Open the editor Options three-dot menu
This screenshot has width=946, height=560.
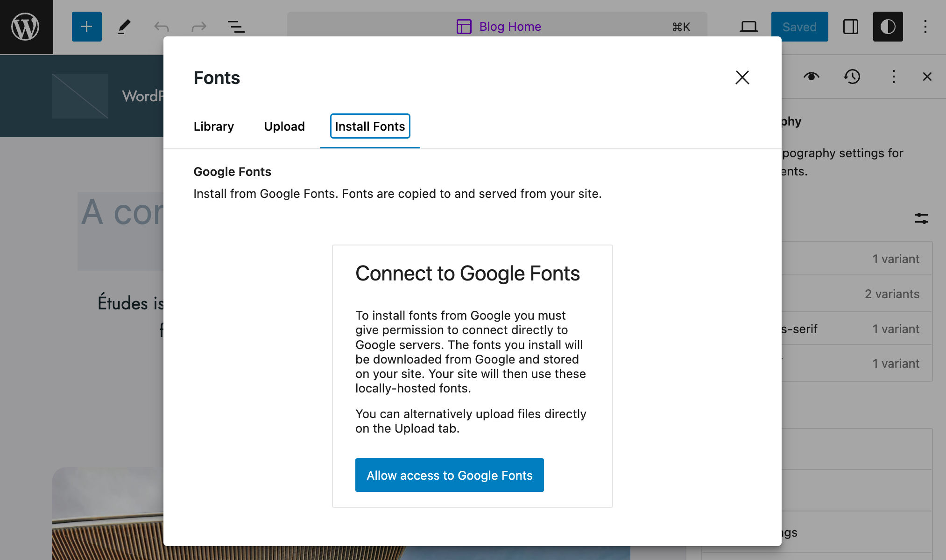[x=926, y=27]
